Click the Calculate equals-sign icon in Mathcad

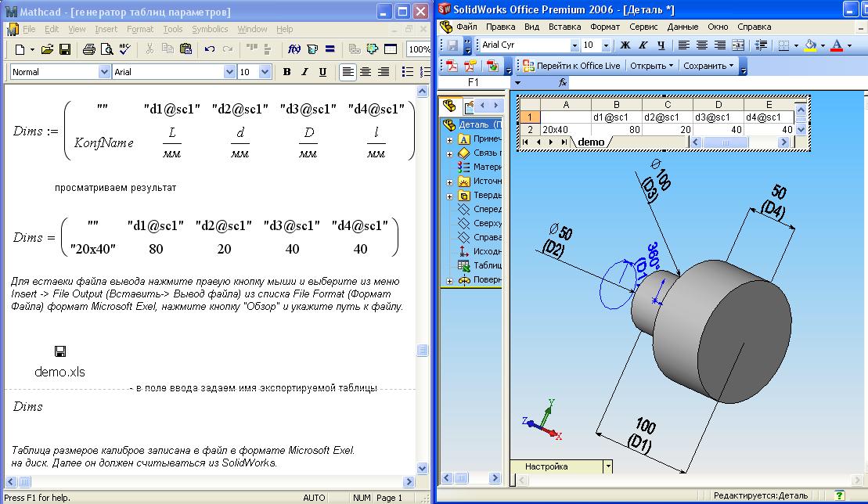pyautogui.click(x=330, y=49)
